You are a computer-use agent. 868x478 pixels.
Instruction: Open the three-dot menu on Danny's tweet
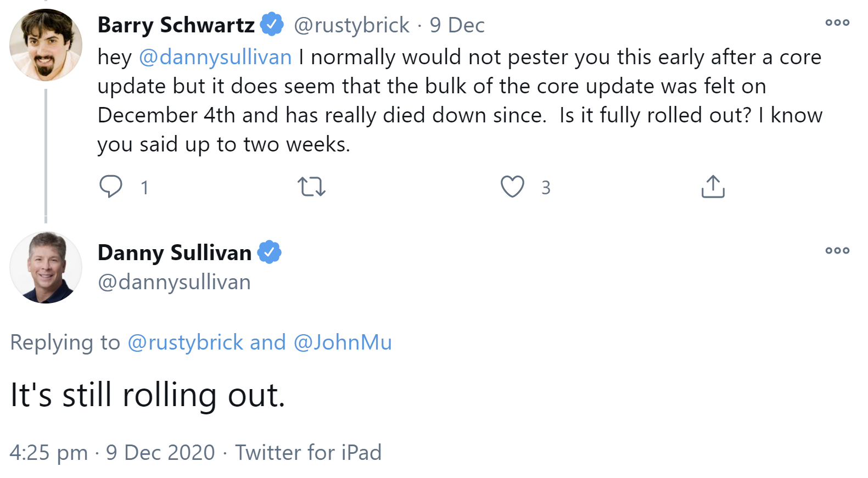[x=837, y=251]
